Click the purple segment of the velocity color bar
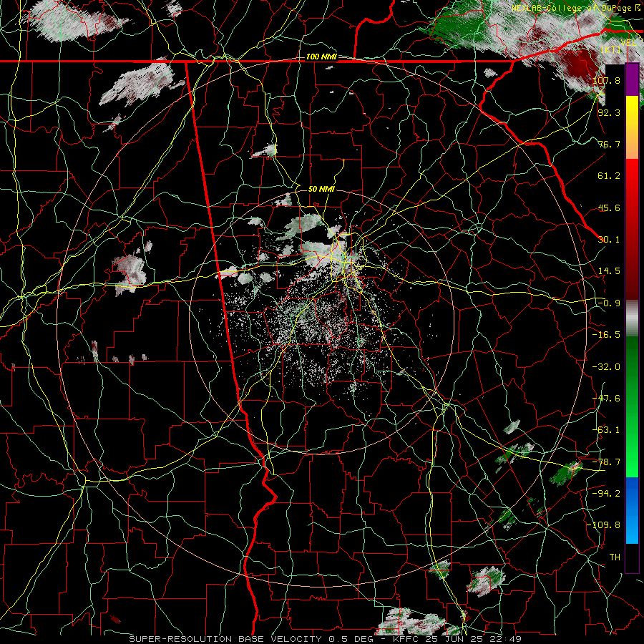 point(632,80)
